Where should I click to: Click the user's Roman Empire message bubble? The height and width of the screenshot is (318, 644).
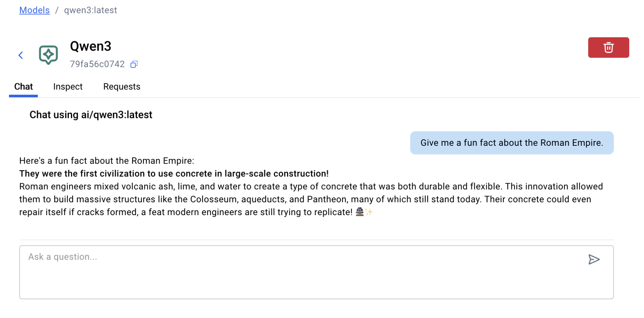[511, 143]
